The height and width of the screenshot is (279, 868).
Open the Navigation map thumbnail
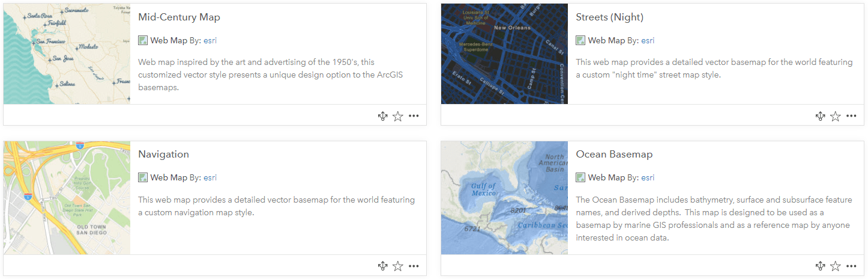click(x=67, y=198)
